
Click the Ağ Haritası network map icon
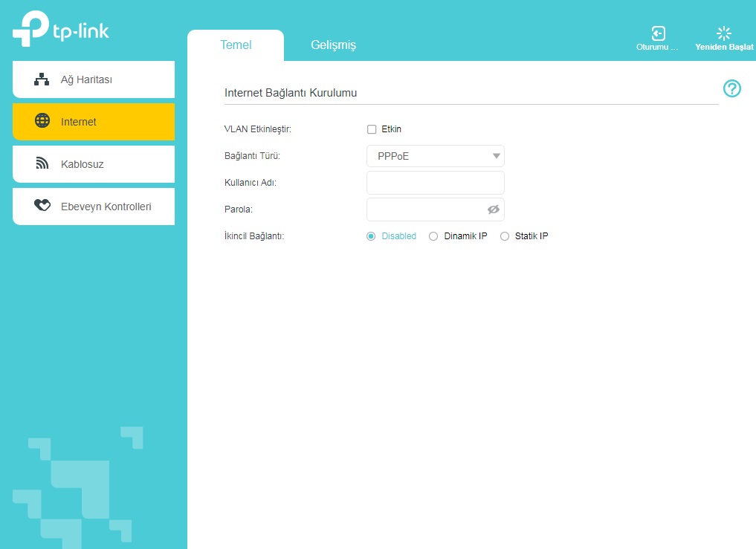[42, 79]
